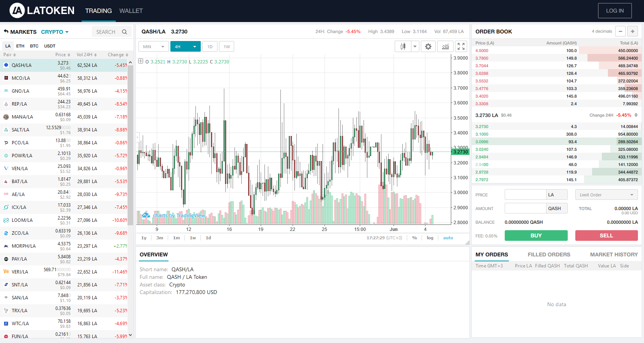Click the markets list scrollbar
This screenshot has height=343, width=644.
130,144
